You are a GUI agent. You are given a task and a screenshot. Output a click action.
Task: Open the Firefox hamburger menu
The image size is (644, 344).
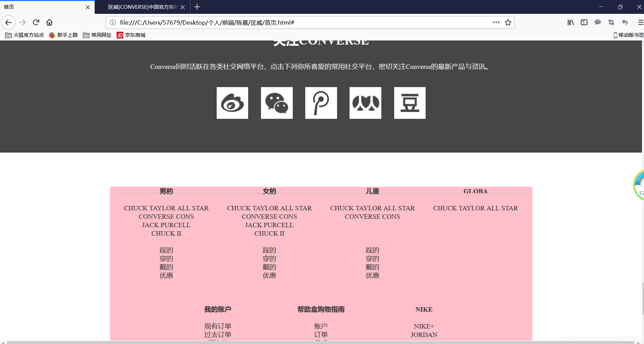(640, 22)
